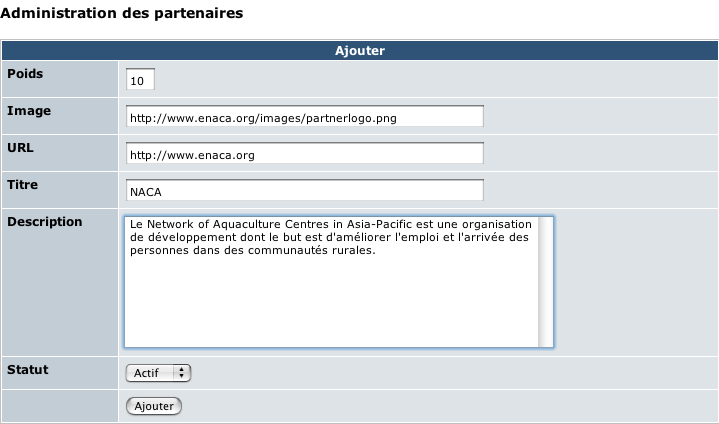Screen dimensions: 719x424
Task: Select the Titre field containing NACA
Action: point(304,190)
